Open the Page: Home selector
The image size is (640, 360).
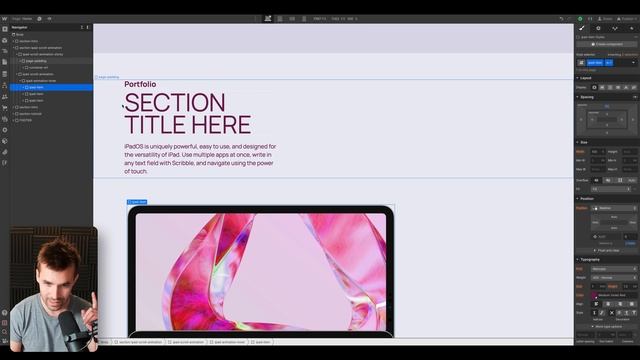22,19
